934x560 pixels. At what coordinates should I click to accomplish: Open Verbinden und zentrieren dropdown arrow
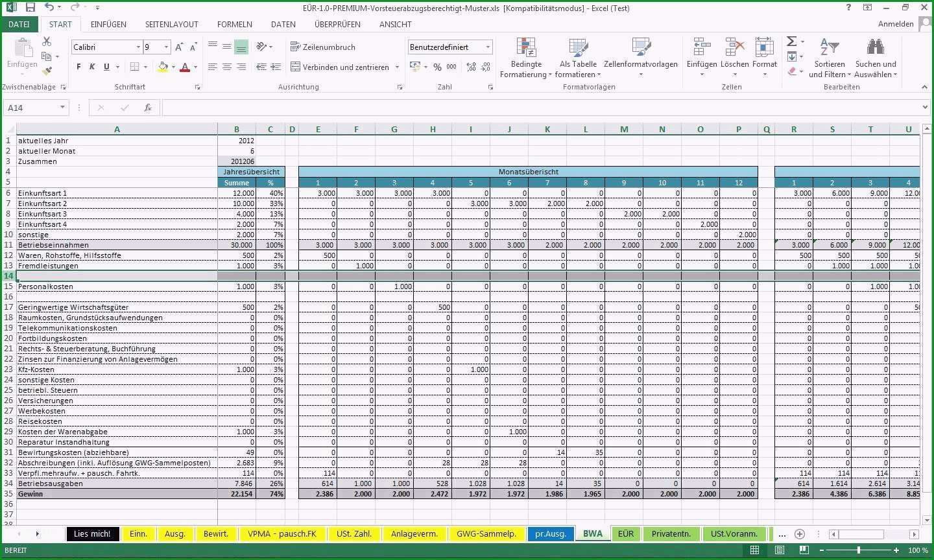[x=397, y=67]
